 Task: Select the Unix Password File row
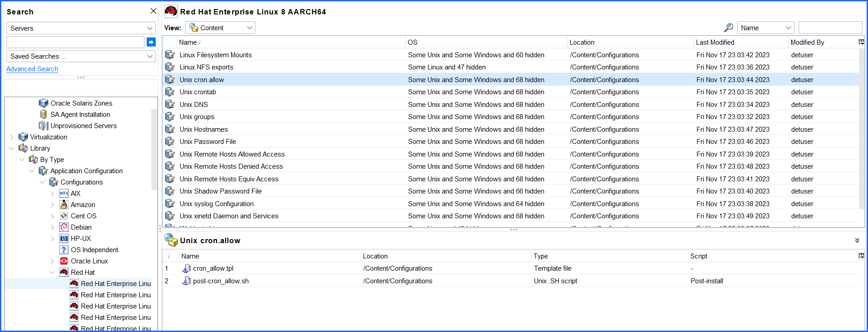click(x=511, y=142)
